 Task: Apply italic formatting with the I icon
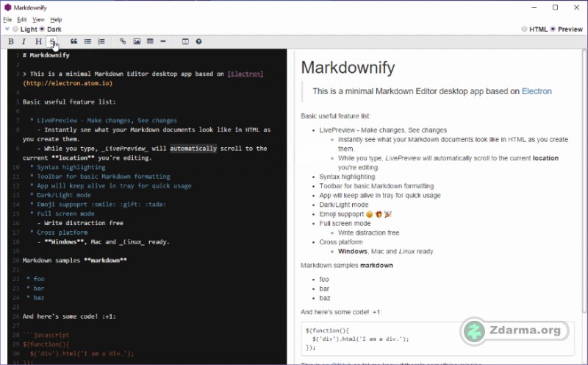coord(24,42)
